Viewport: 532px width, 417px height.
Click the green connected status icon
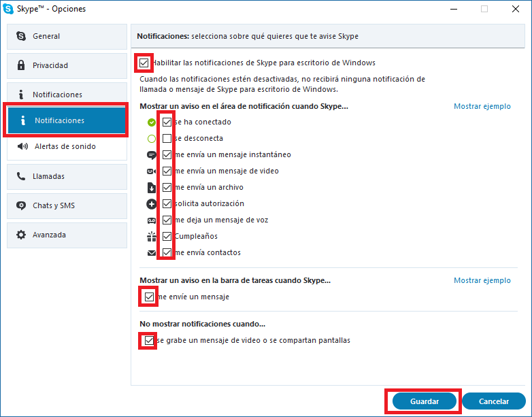(x=152, y=122)
